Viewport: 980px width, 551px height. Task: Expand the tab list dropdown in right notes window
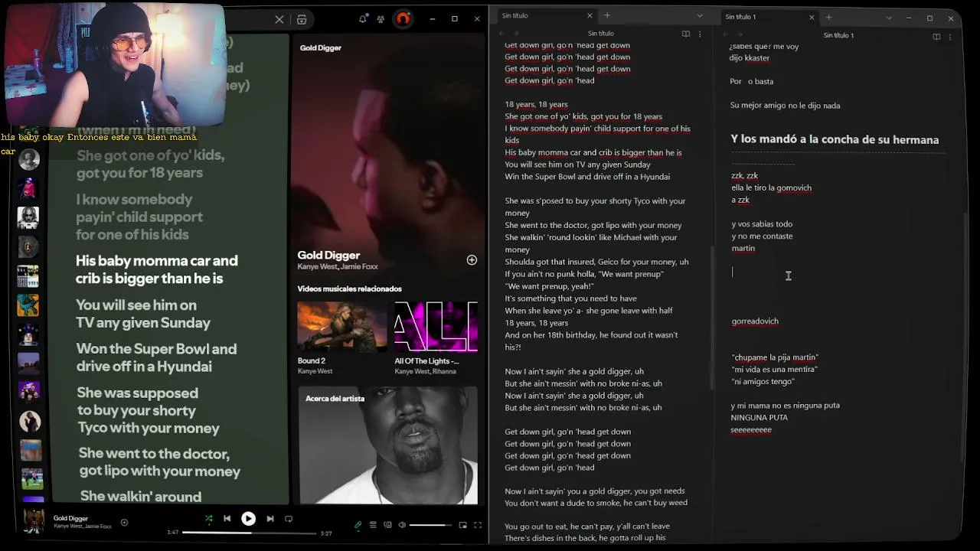[x=889, y=18]
